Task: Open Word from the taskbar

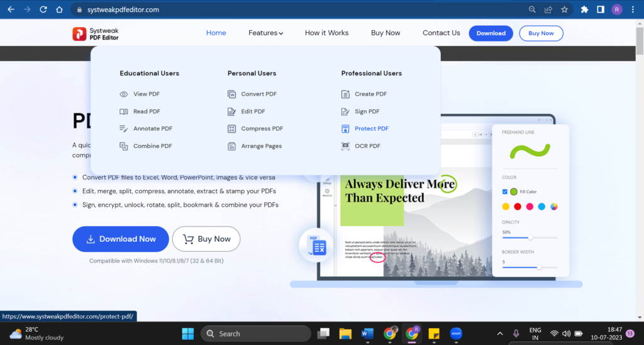Action: click(x=367, y=334)
